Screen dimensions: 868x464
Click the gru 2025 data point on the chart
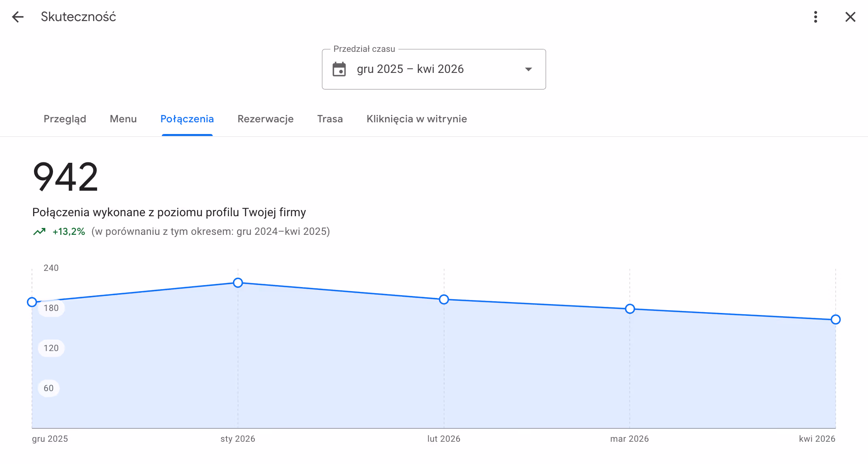(32, 302)
